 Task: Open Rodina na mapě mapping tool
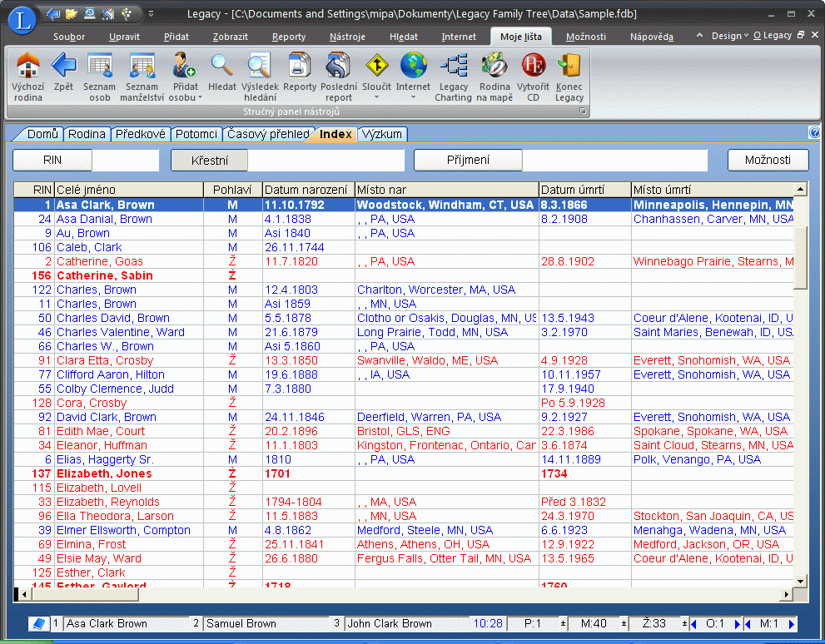495,77
